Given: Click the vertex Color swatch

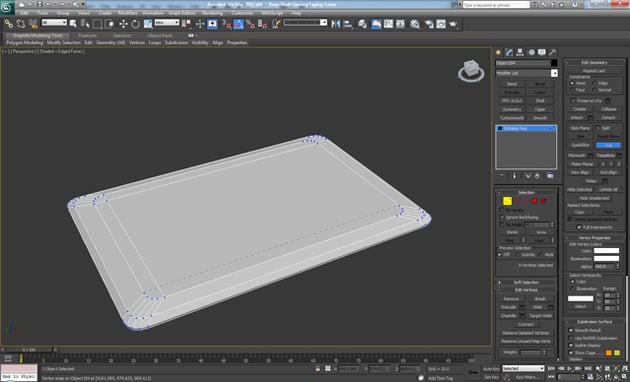Looking at the screenshot, I should (x=606, y=251).
